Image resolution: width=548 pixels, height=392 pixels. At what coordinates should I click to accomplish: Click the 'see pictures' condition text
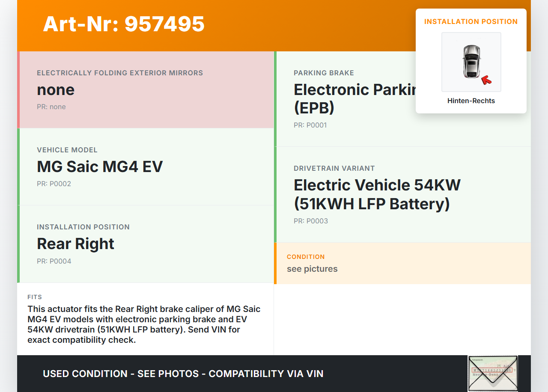click(x=312, y=269)
